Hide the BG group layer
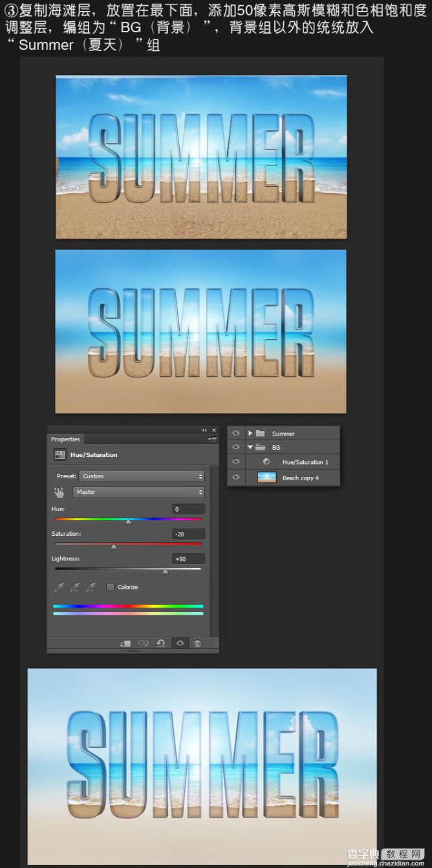The width and height of the screenshot is (432, 868). coord(236,447)
